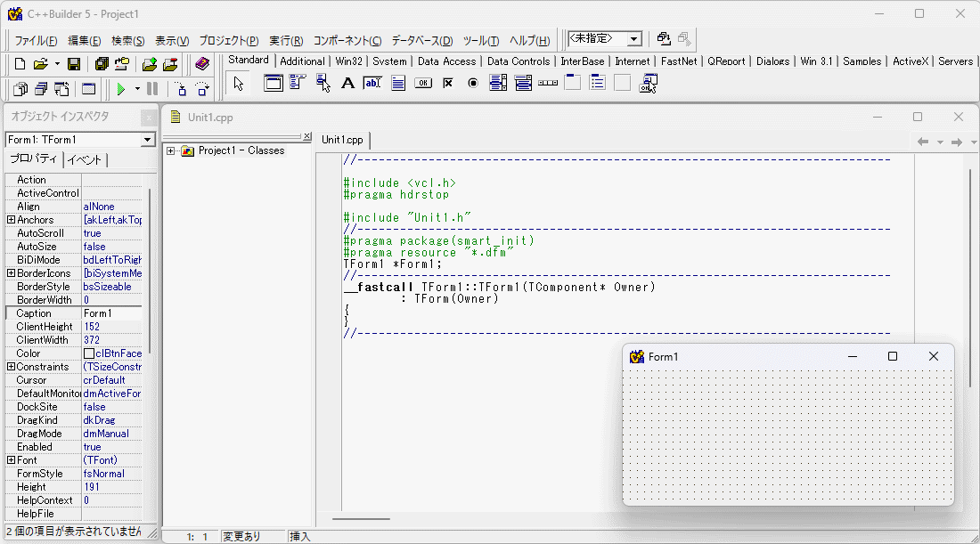The height and width of the screenshot is (544, 980).
Task: Pick the Label component (letter A)
Action: [x=347, y=83]
